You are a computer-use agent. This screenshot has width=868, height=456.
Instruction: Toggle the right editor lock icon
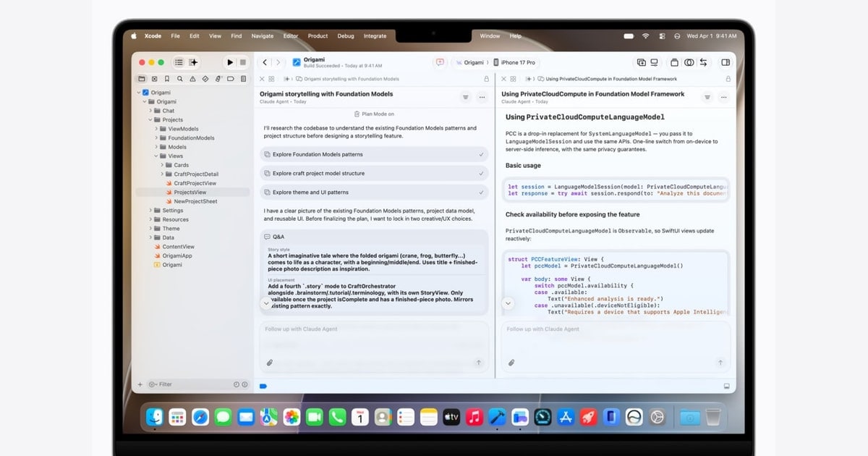click(727, 78)
